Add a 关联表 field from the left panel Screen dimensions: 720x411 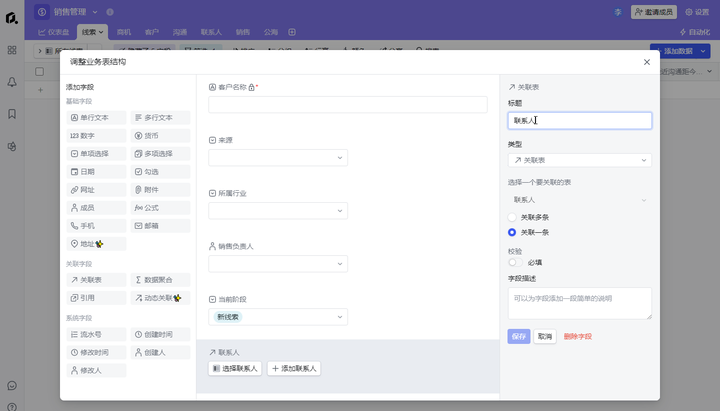click(x=96, y=280)
